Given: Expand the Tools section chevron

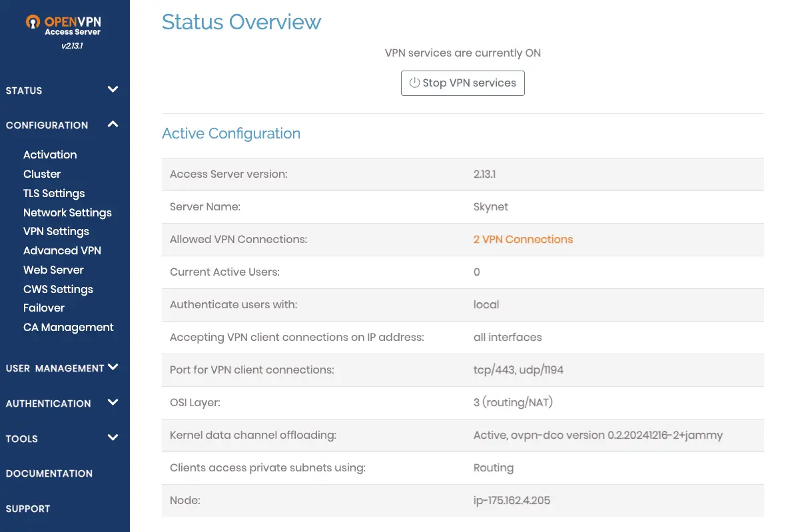Looking at the screenshot, I should (x=113, y=438).
